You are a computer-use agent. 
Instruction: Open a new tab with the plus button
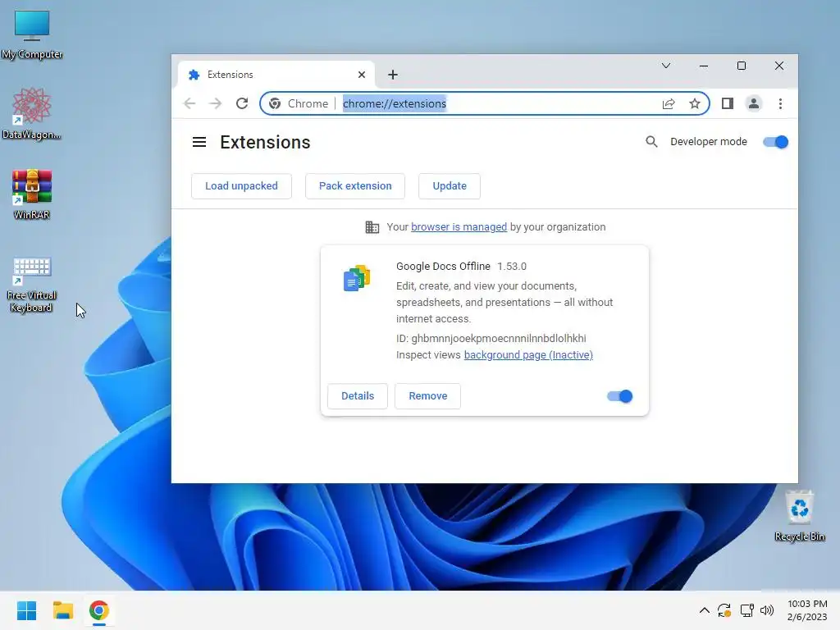pyautogui.click(x=393, y=75)
